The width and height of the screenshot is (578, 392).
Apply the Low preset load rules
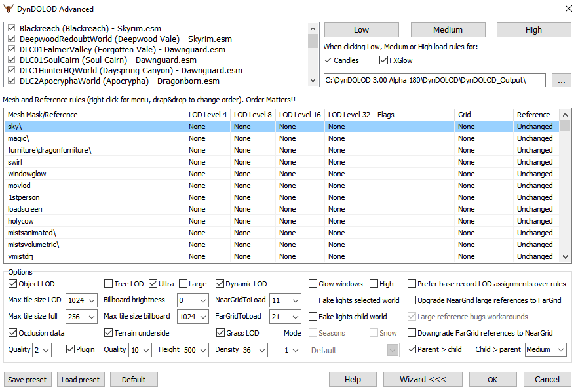pos(361,29)
